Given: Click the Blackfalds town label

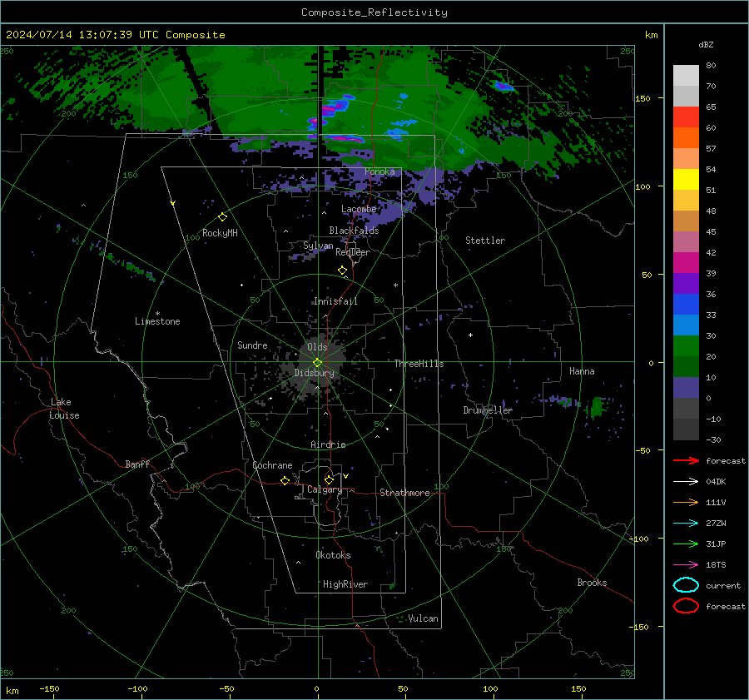Looking at the screenshot, I should click(x=354, y=231).
